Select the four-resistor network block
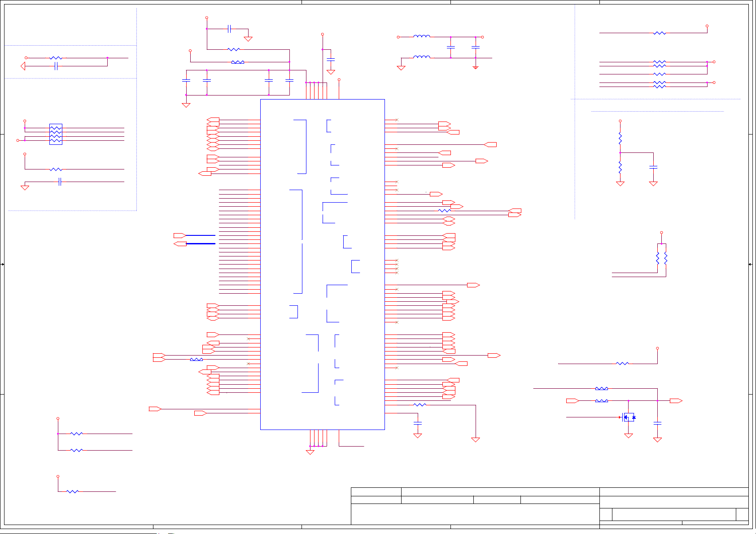Screen dimensions: 756x534 [x=56, y=134]
